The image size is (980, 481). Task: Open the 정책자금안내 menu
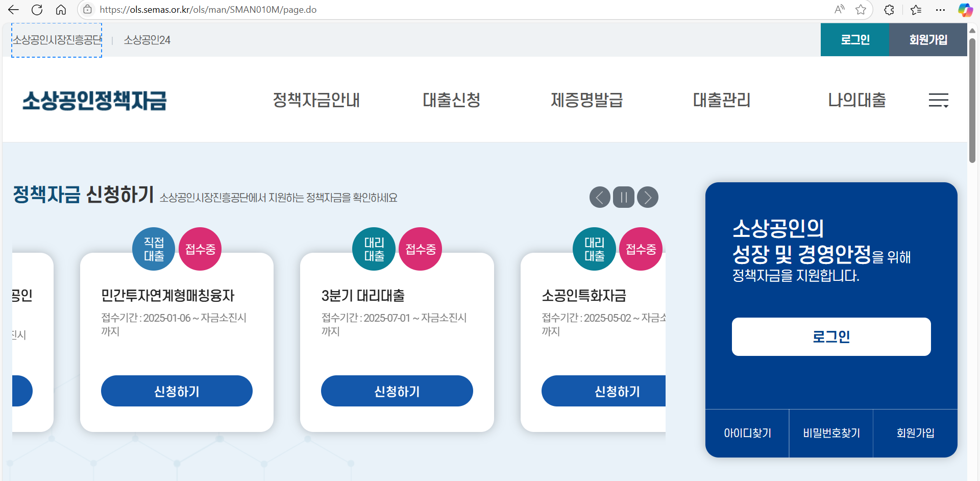point(316,100)
